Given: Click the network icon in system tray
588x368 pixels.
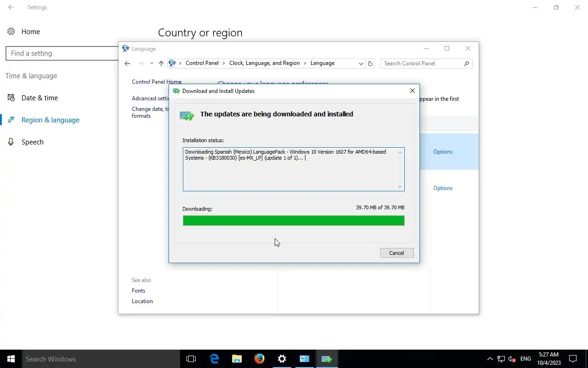Looking at the screenshot, I should [x=501, y=359].
